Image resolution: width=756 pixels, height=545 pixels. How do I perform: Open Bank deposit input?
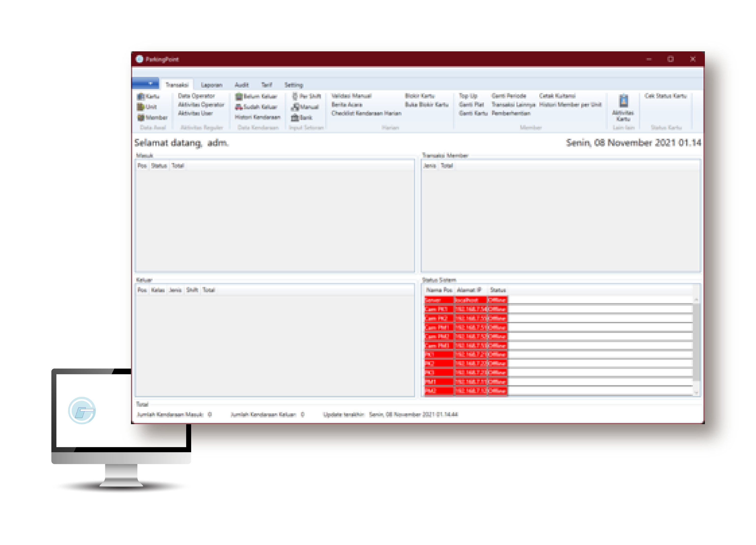pos(301,118)
